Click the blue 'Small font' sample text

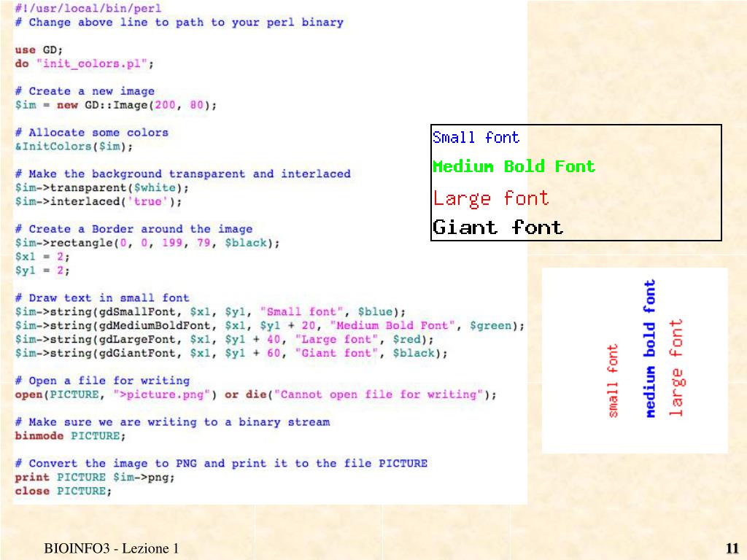click(x=476, y=138)
